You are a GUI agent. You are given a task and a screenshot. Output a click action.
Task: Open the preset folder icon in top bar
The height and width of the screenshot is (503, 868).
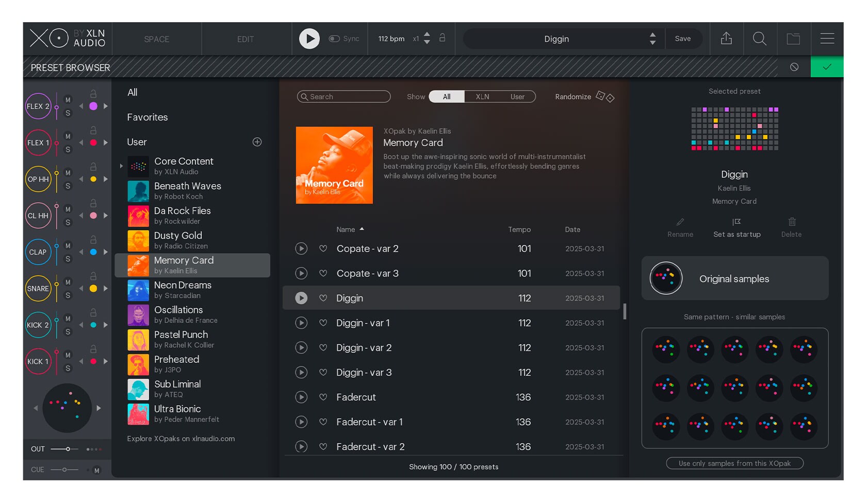(793, 39)
